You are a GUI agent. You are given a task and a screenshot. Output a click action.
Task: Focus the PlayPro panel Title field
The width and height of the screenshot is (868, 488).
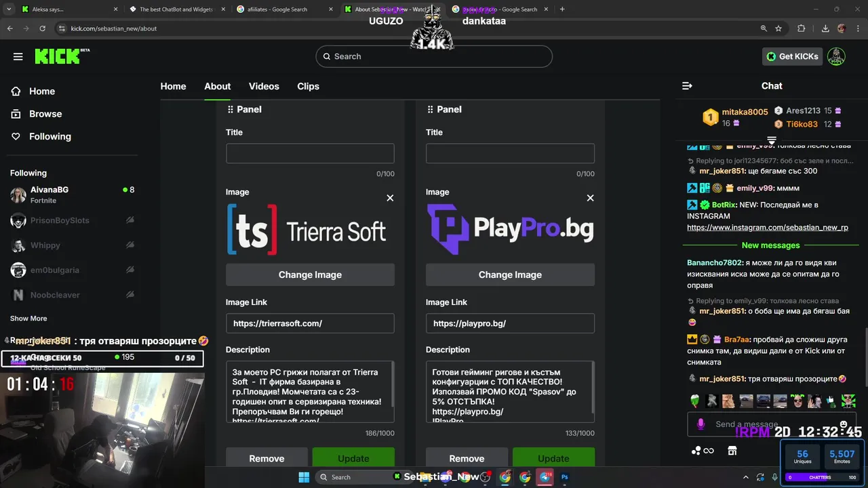(x=510, y=153)
